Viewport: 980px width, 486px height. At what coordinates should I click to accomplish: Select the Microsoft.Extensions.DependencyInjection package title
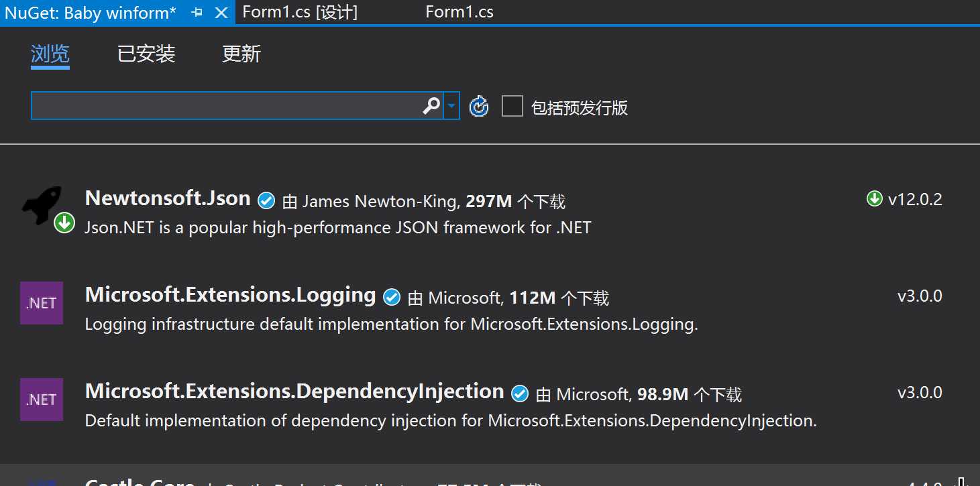tap(294, 391)
